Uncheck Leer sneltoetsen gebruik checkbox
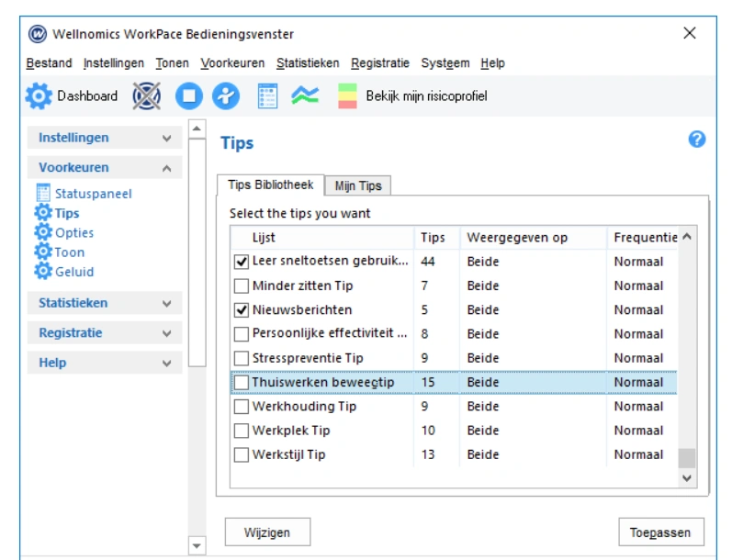 [242, 262]
